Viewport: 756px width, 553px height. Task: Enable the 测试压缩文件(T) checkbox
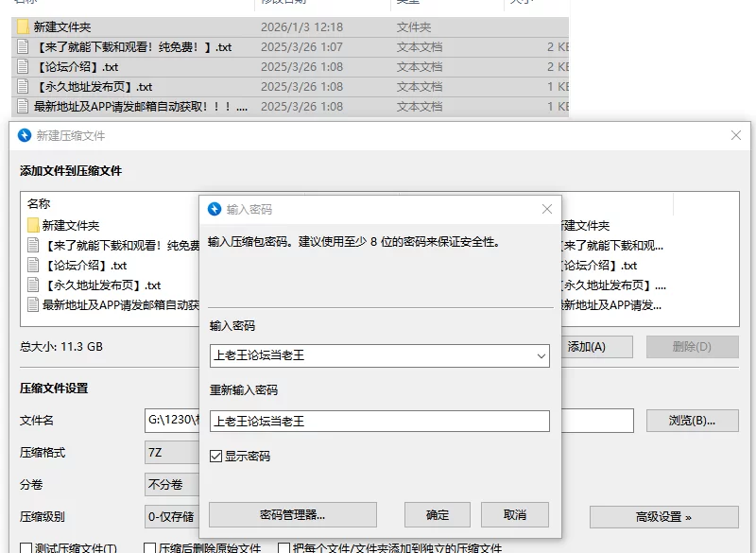point(26,548)
